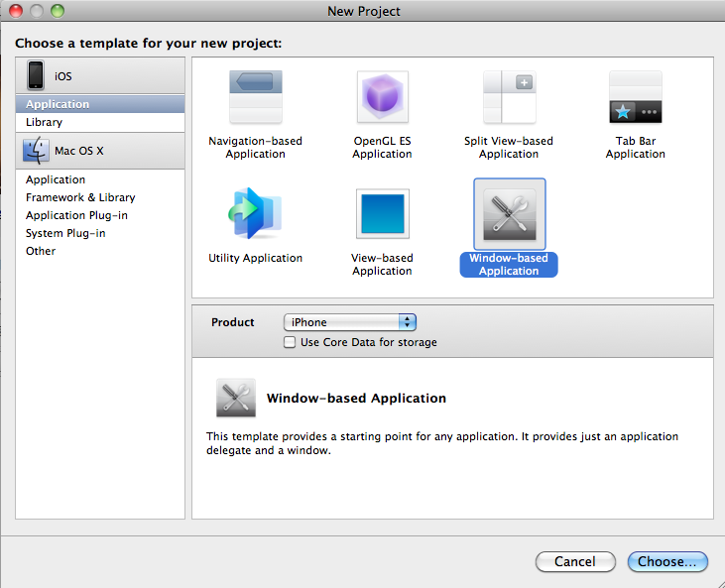Screen dimensions: 725x588
Task: Select Application under iOS
Action: coord(100,104)
